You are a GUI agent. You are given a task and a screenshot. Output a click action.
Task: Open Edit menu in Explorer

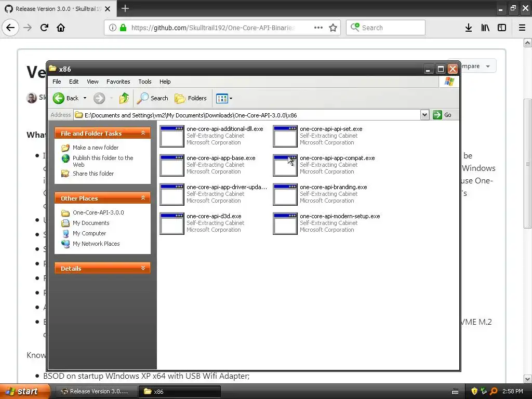[x=74, y=82]
